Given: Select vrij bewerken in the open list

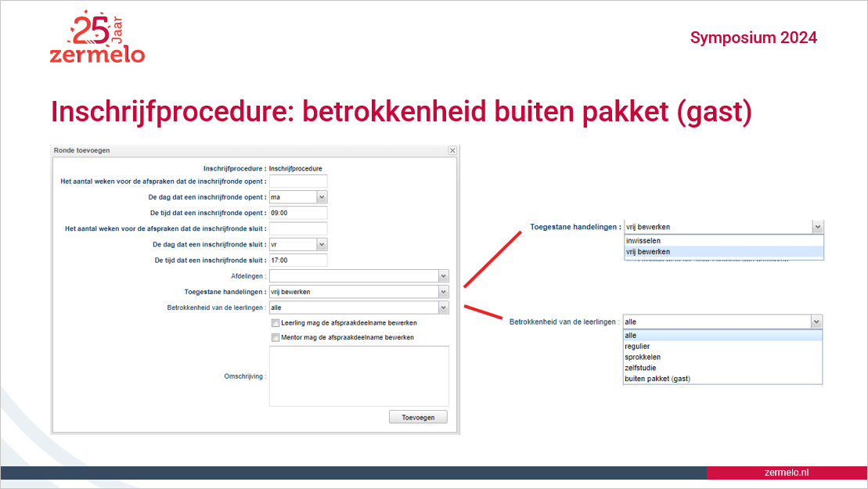Looking at the screenshot, I should tap(724, 252).
